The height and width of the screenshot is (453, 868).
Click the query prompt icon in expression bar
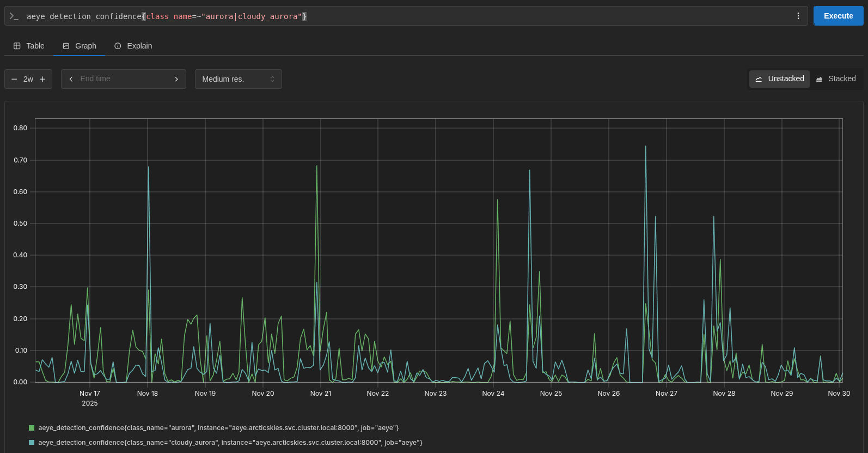(14, 16)
